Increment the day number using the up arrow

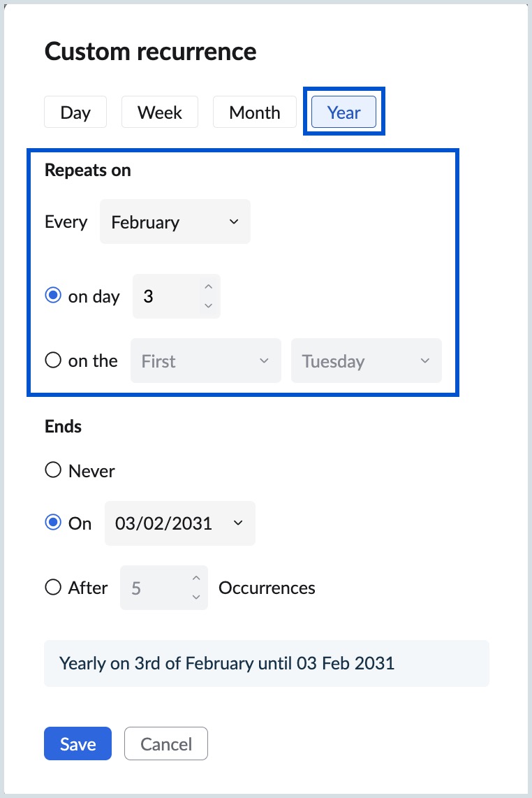[x=208, y=286]
